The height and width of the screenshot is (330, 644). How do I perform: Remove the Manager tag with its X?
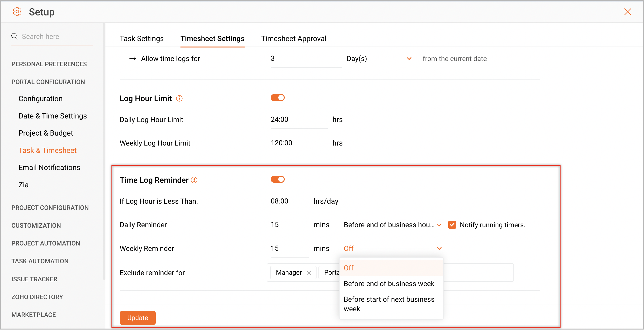(309, 273)
